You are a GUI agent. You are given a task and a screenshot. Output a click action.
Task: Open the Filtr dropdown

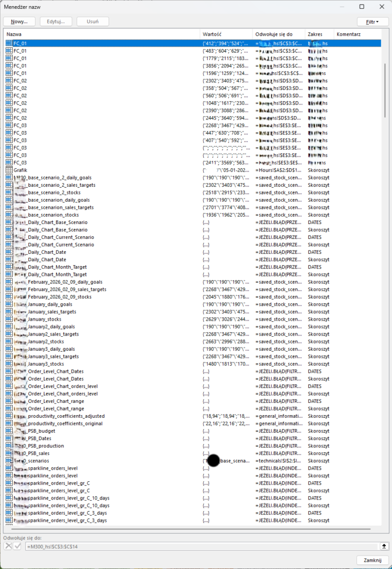pos(372,22)
